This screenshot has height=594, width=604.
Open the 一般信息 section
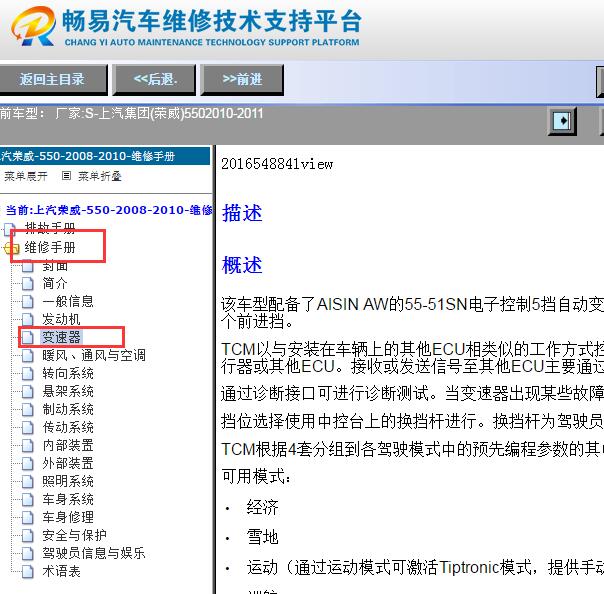(x=68, y=301)
